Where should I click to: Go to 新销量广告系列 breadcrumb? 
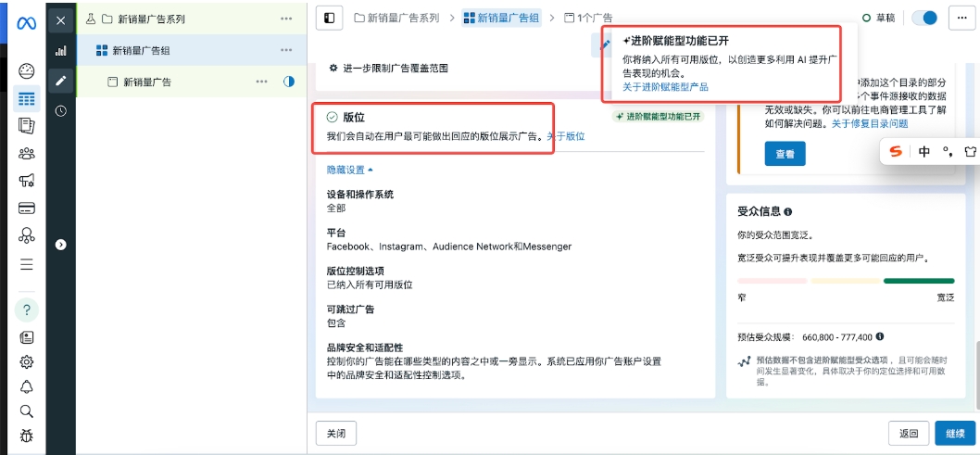pos(396,19)
